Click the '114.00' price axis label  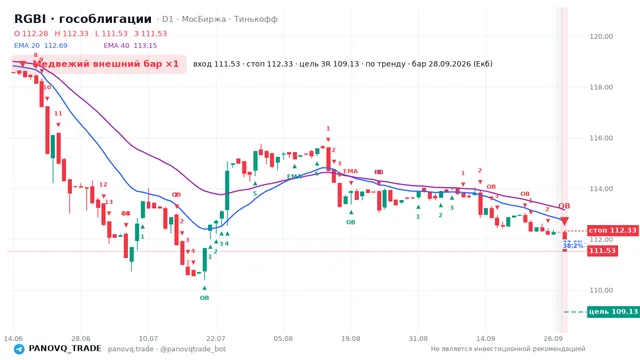(601, 189)
